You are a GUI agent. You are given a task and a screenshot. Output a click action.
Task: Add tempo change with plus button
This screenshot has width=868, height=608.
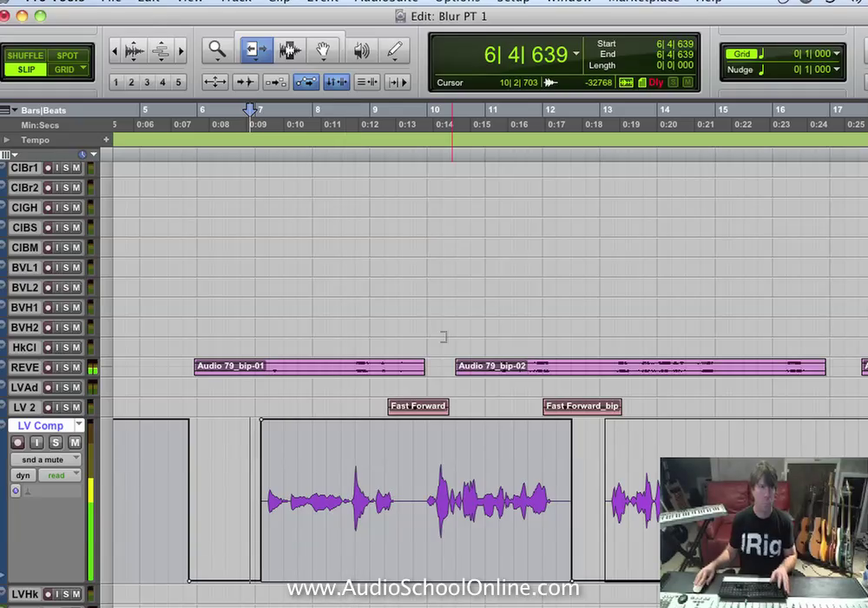pyautogui.click(x=106, y=140)
